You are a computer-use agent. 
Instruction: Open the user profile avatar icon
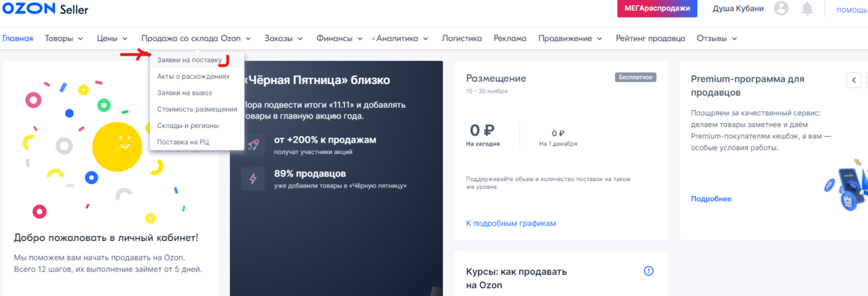780,9
